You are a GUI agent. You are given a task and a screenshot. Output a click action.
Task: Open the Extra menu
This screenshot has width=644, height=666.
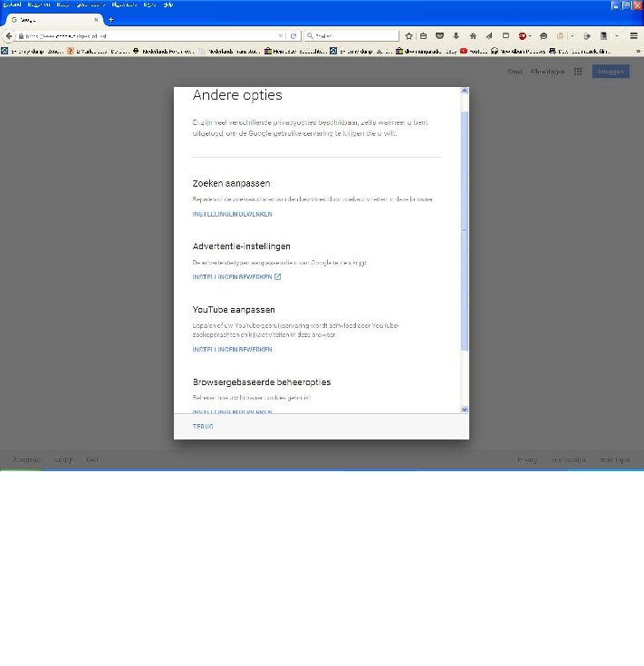tap(149, 5)
